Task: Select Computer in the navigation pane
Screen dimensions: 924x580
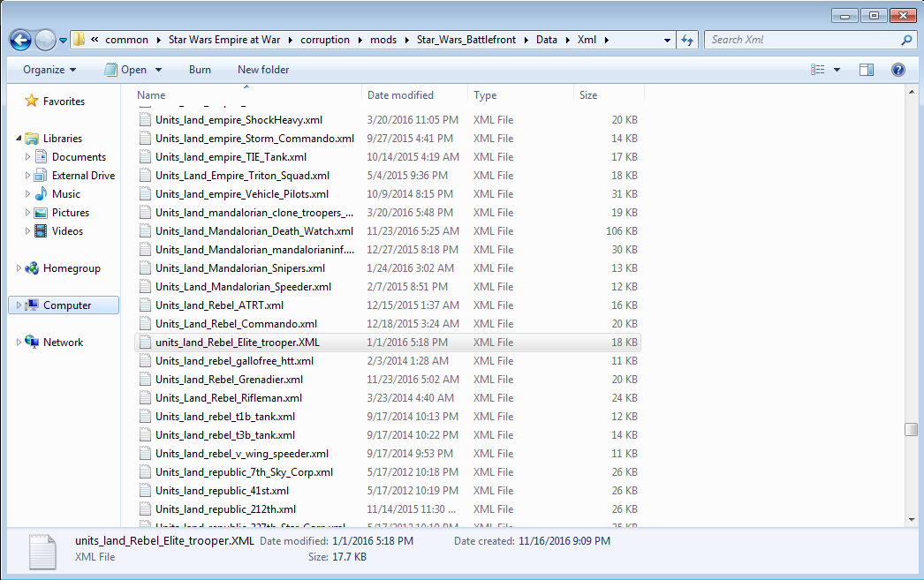Action: [66, 305]
